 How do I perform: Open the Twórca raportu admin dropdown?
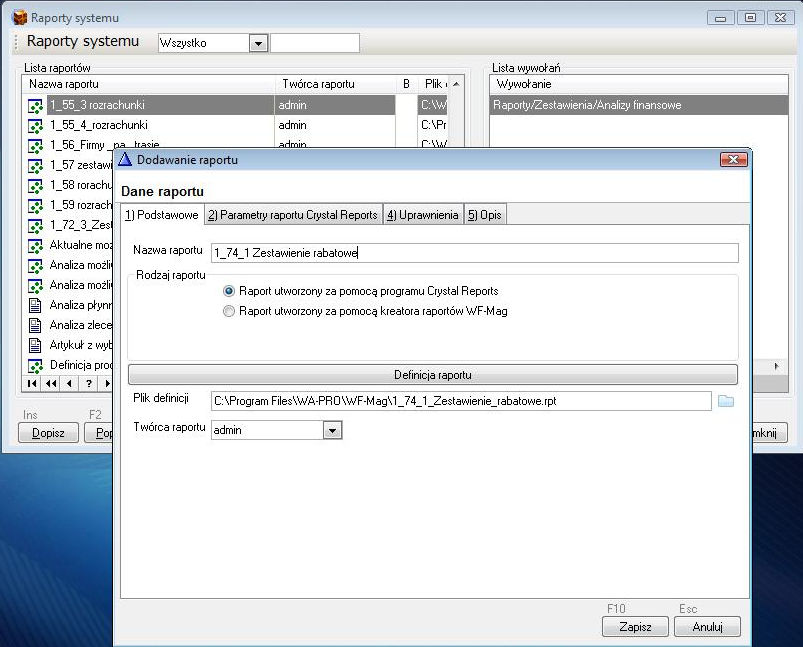pyautogui.click(x=332, y=430)
